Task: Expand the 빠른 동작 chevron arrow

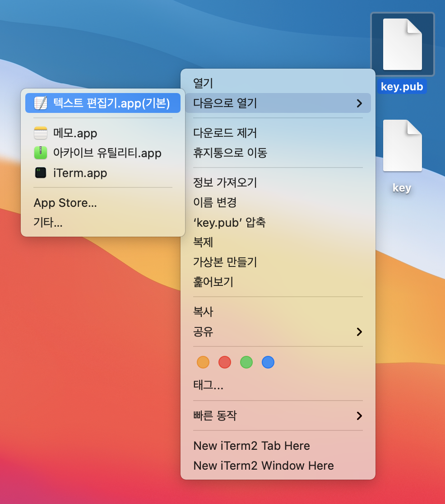Action: tap(359, 416)
